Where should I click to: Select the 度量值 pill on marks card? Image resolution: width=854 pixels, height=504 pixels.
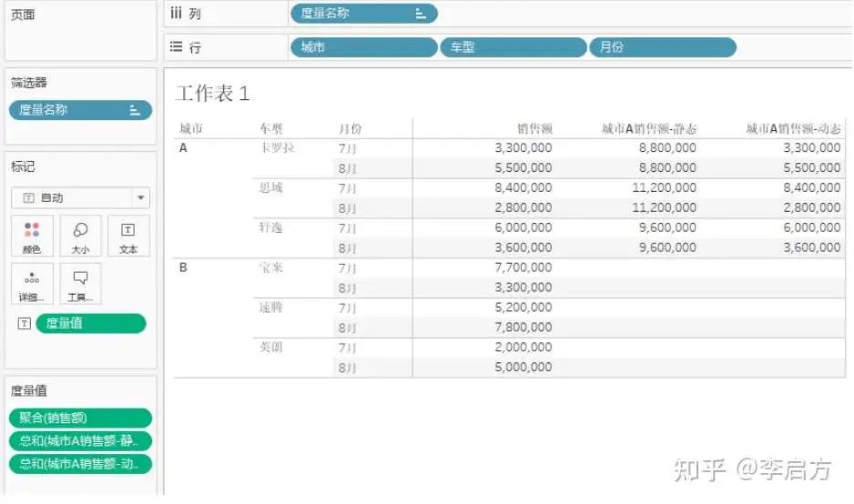click(91, 324)
